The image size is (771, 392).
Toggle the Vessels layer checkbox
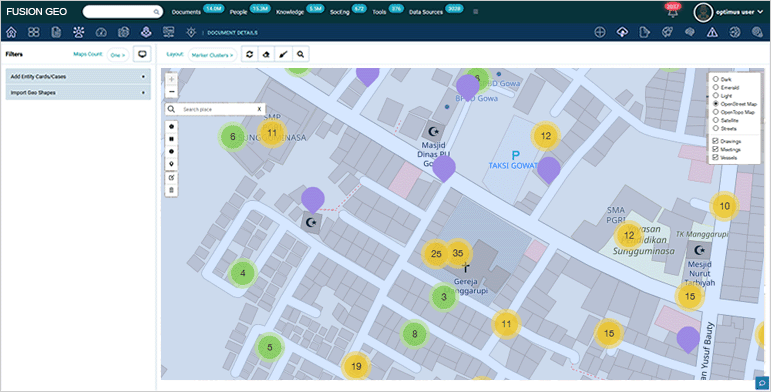[716, 157]
